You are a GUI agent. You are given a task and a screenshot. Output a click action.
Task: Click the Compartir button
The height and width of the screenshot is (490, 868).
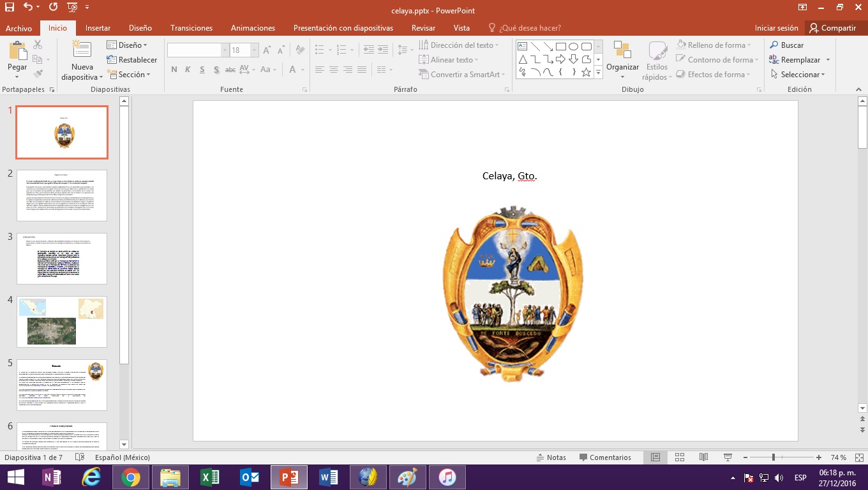point(833,28)
